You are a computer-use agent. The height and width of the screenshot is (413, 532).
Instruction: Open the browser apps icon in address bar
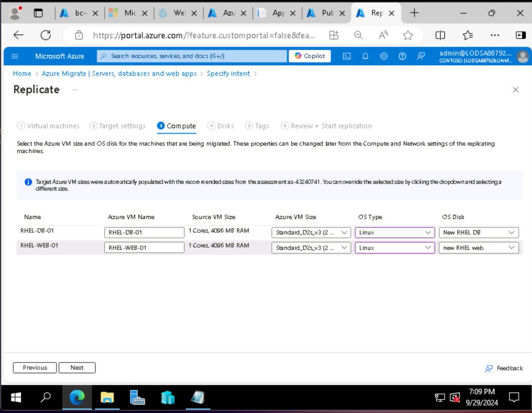point(334,35)
